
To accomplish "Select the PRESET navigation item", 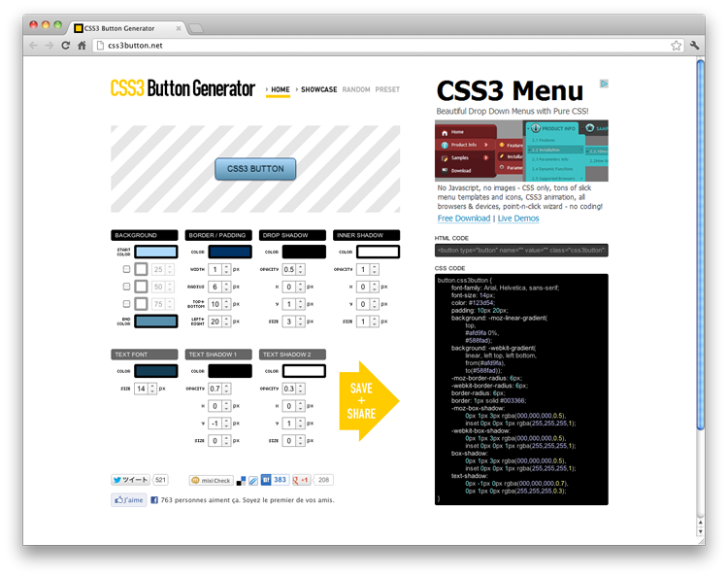I will coord(387,89).
